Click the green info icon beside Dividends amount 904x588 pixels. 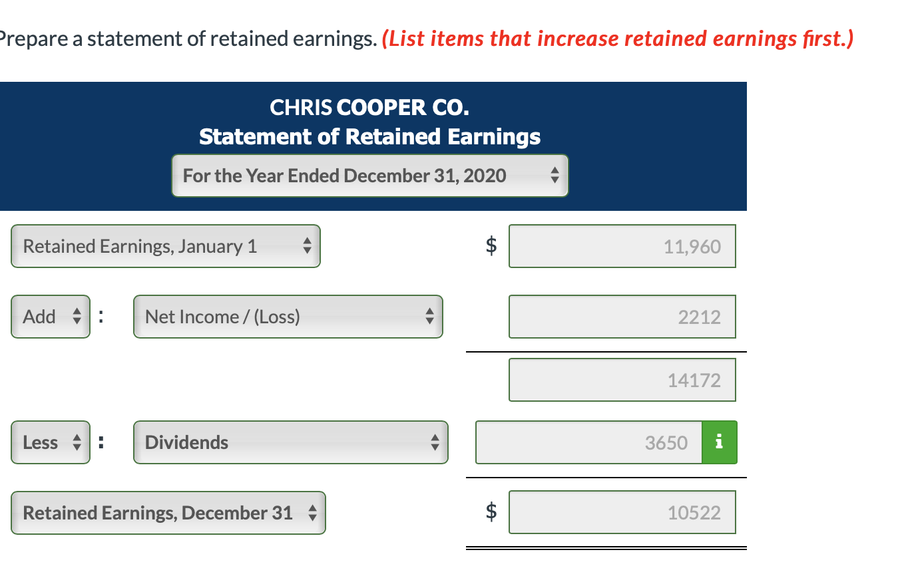(719, 442)
